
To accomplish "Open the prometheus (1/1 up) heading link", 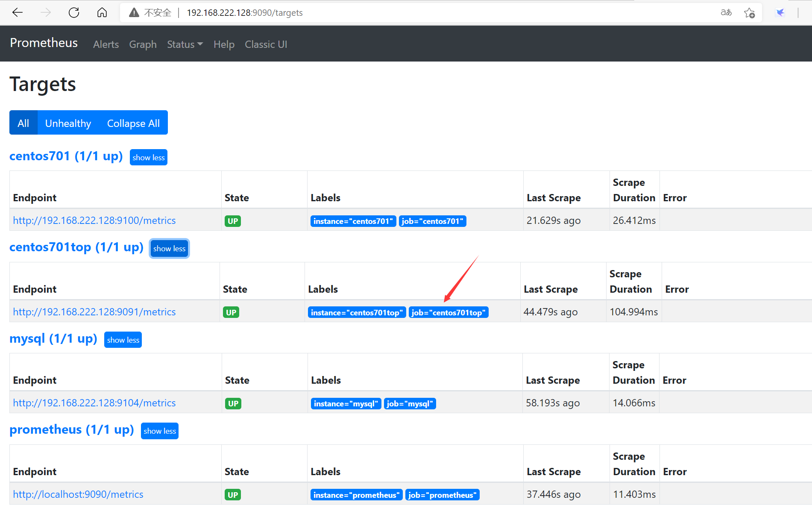I will (x=72, y=430).
